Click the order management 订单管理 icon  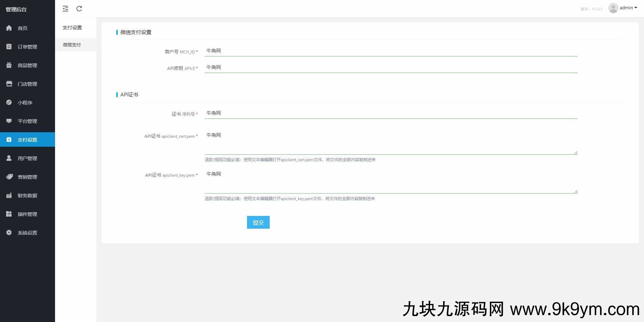click(x=9, y=46)
